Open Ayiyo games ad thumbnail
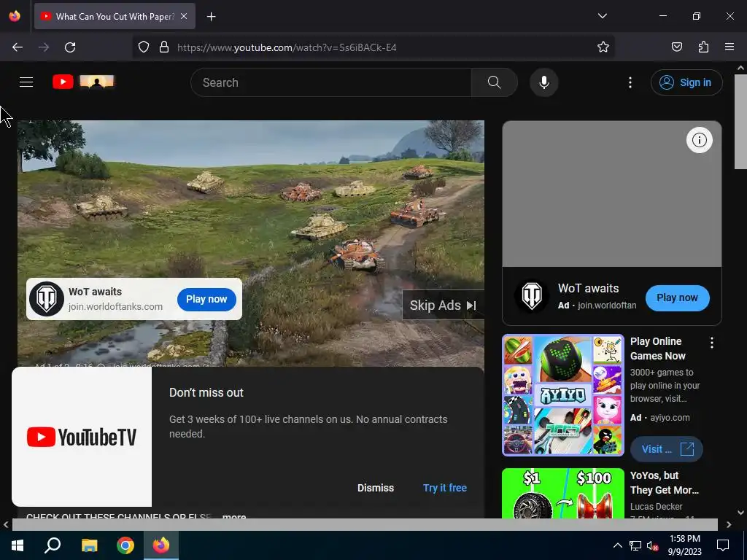The image size is (747, 560). 562,394
